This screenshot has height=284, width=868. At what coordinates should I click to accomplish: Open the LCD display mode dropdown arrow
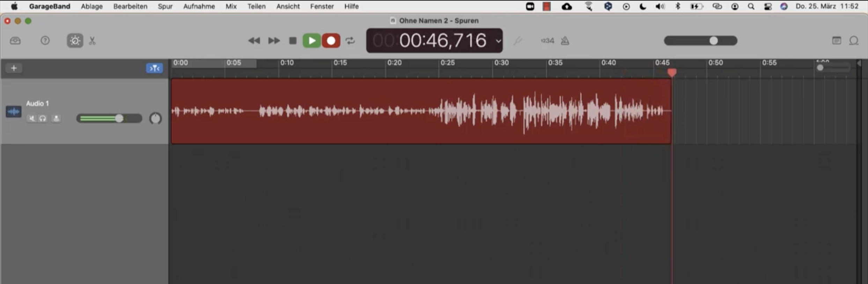pos(498,41)
